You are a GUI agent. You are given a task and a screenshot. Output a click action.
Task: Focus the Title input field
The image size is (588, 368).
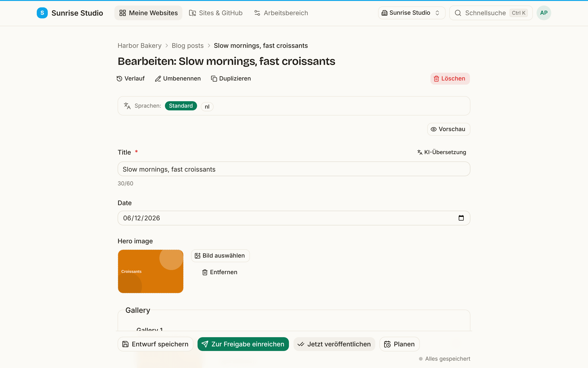[294, 169]
